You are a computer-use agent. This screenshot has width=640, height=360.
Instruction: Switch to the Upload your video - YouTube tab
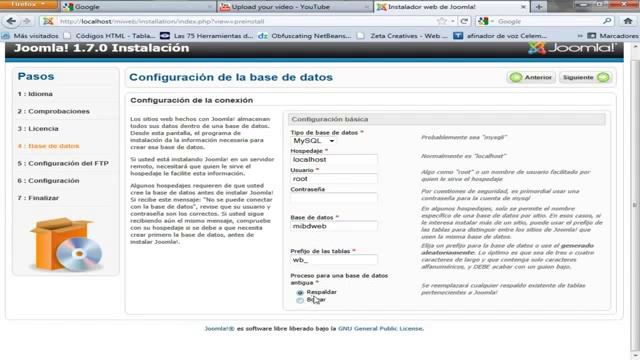[x=295, y=7]
